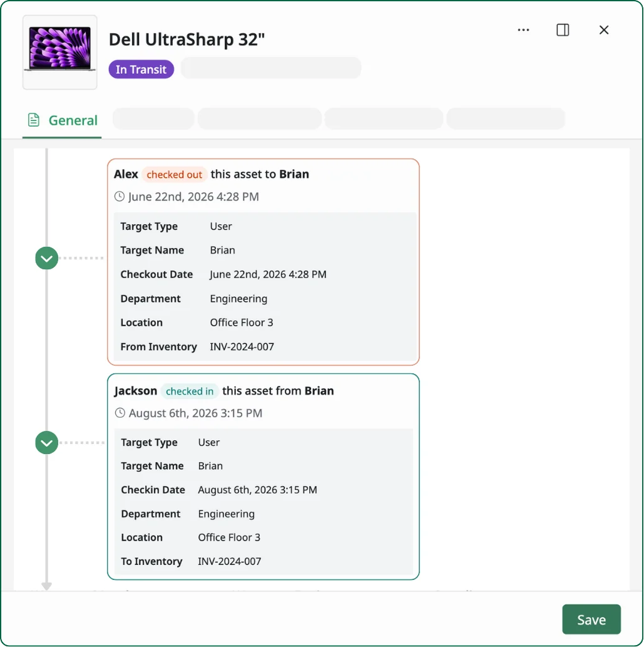Click Target Type User in checkout card
Image resolution: width=644 pixels, height=647 pixels.
tap(221, 226)
